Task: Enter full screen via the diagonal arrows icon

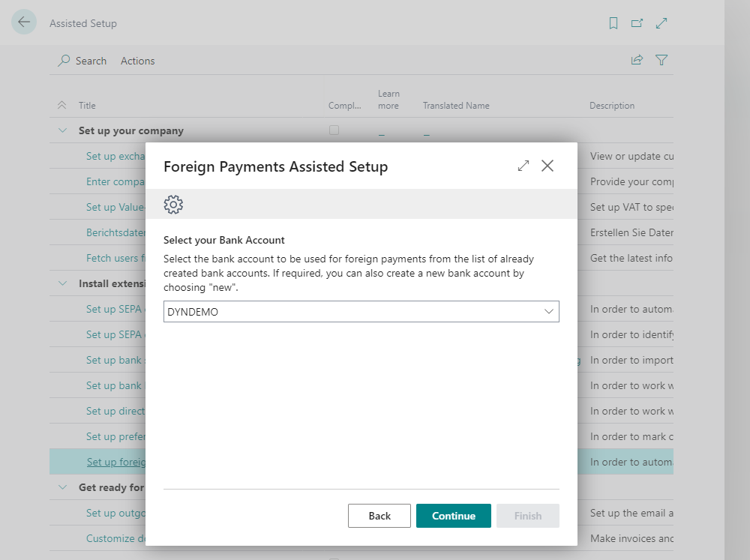Action: (661, 23)
